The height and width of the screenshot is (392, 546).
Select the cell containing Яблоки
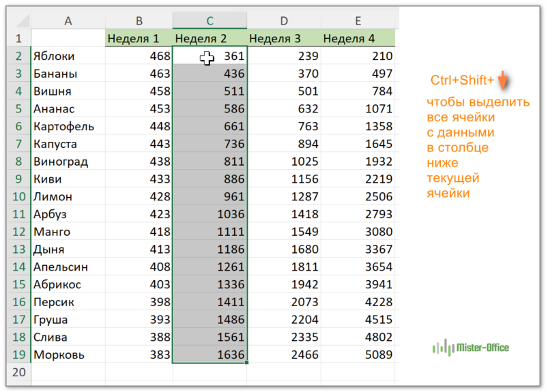68,57
